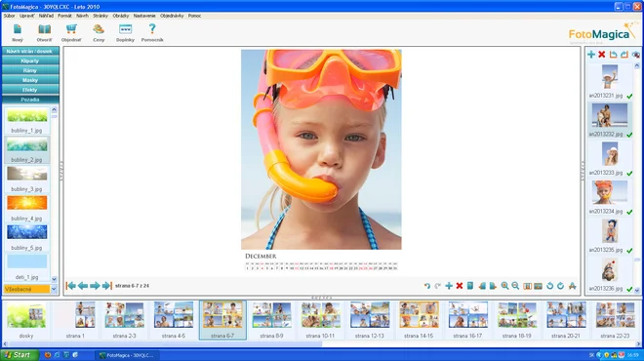Go to first page arrow icon
Screen dimensions: 644x361
click(70, 286)
